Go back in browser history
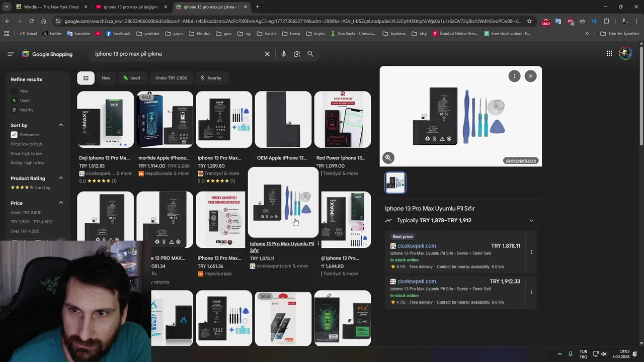Viewport: 644px width, 362px height. [x=7, y=21]
